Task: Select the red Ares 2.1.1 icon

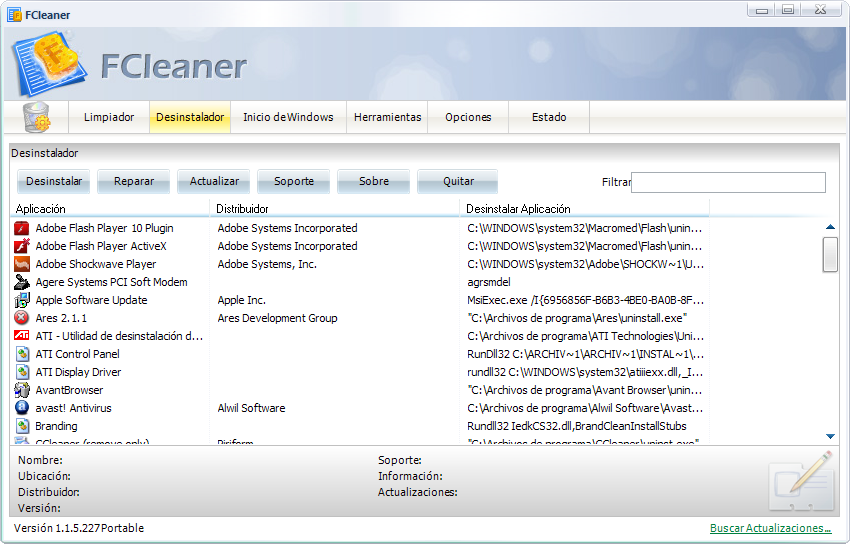Action: pos(22,318)
